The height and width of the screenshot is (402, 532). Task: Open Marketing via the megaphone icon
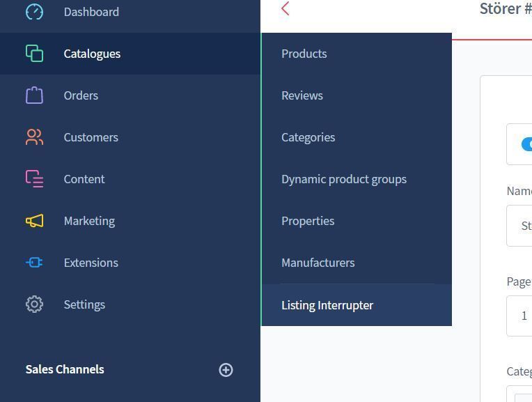(x=34, y=221)
